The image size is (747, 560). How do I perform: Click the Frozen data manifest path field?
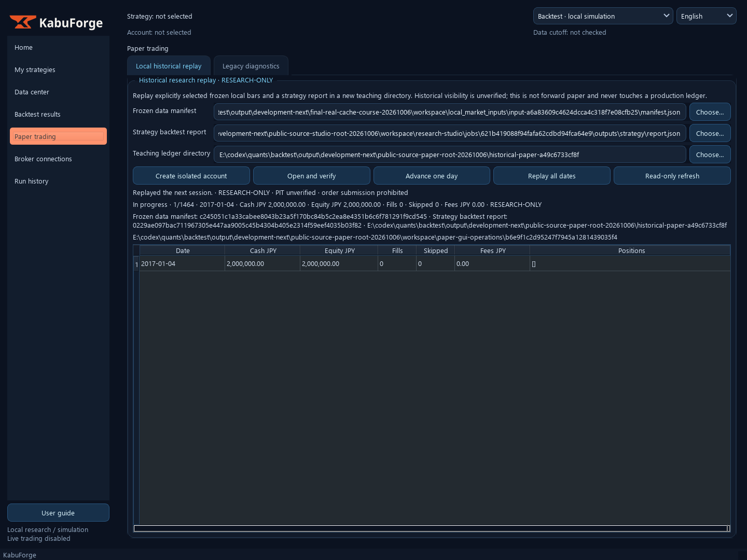tap(450, 112)
